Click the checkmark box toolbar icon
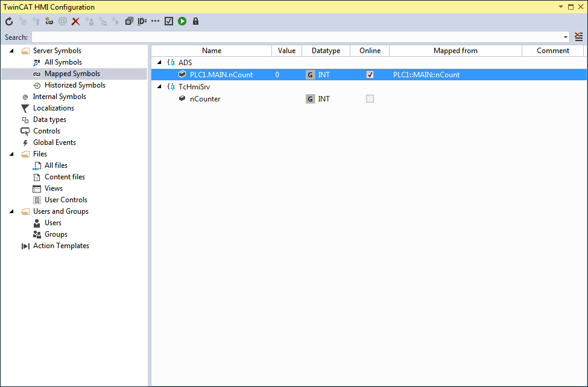The height and width of the screenshot is (387, 588). pos(169,21)
